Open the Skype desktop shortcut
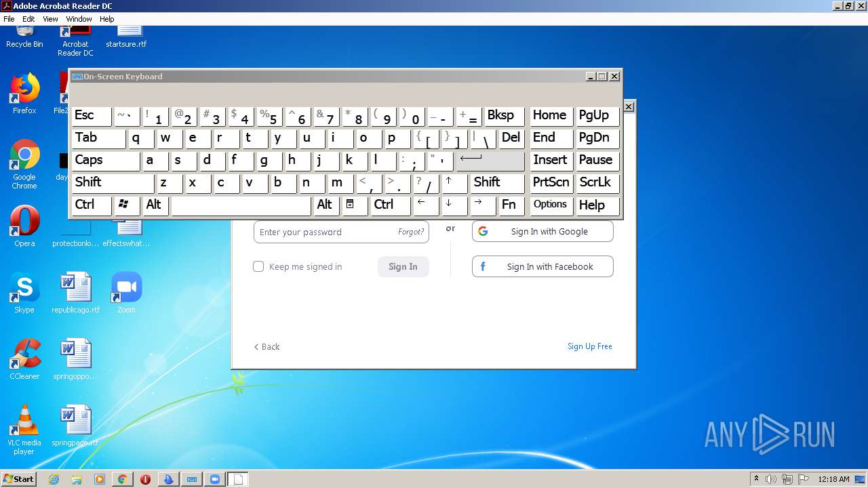 click(x=24, y=293)
